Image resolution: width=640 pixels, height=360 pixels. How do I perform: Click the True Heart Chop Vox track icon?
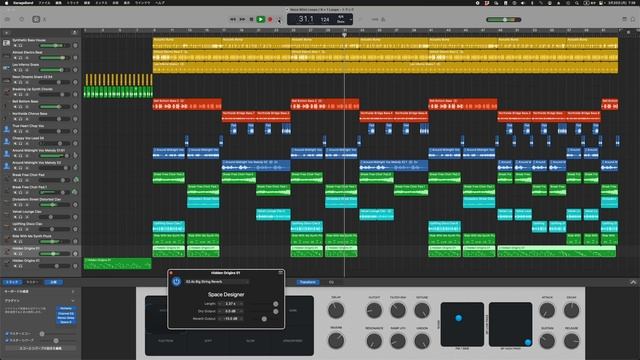[x=6, y=129]
